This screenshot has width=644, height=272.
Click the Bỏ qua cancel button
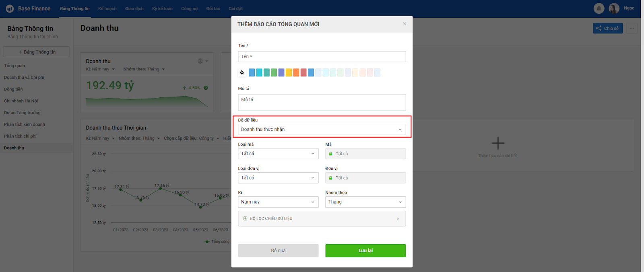coord(278,251)
